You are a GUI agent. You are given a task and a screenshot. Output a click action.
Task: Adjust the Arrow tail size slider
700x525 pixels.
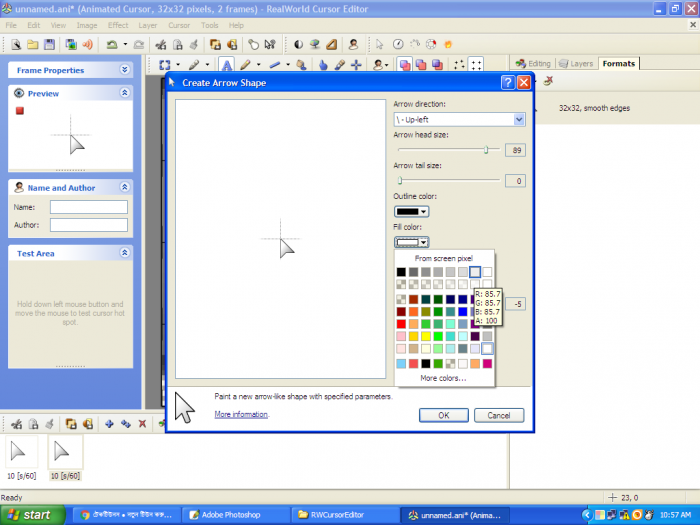point(400,180)
